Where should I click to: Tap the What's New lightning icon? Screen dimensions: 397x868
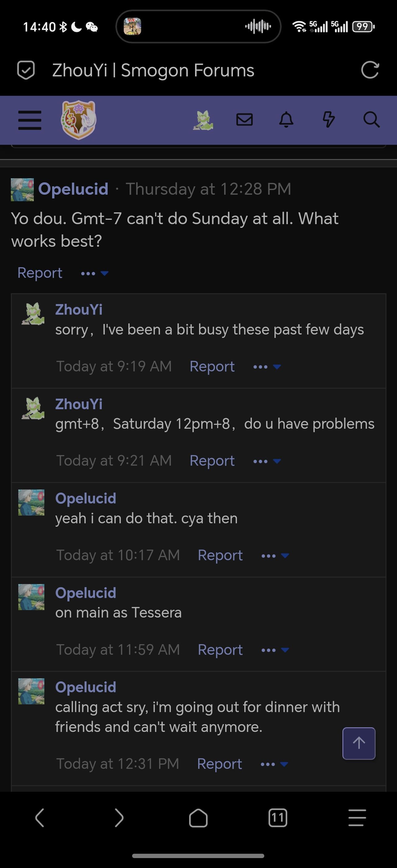click(x=328, y=120)
